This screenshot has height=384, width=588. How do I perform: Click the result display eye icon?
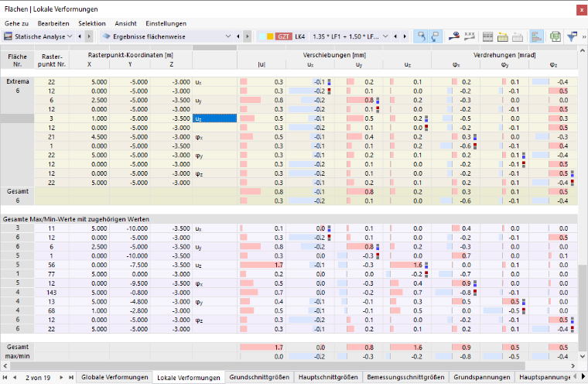point(454,36)
